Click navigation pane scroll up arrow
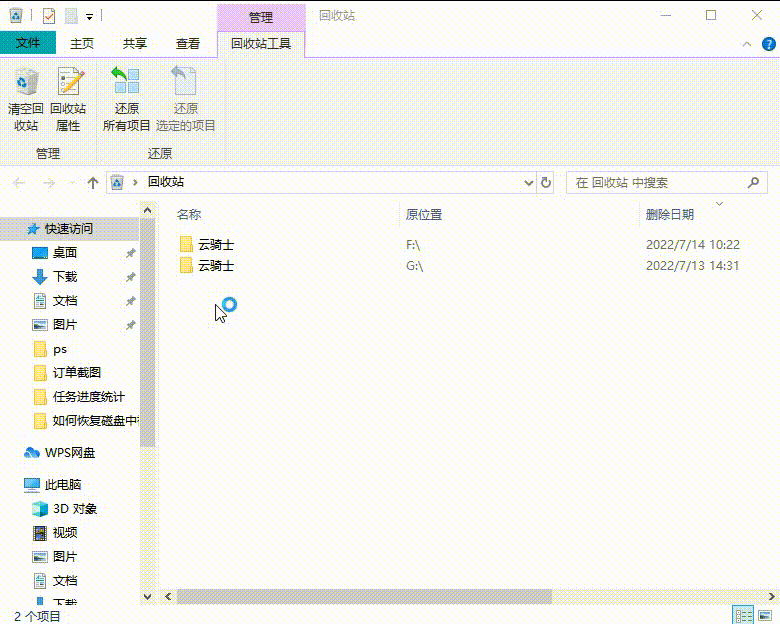The height and width of the screenshot is (624, 780). 147,210
